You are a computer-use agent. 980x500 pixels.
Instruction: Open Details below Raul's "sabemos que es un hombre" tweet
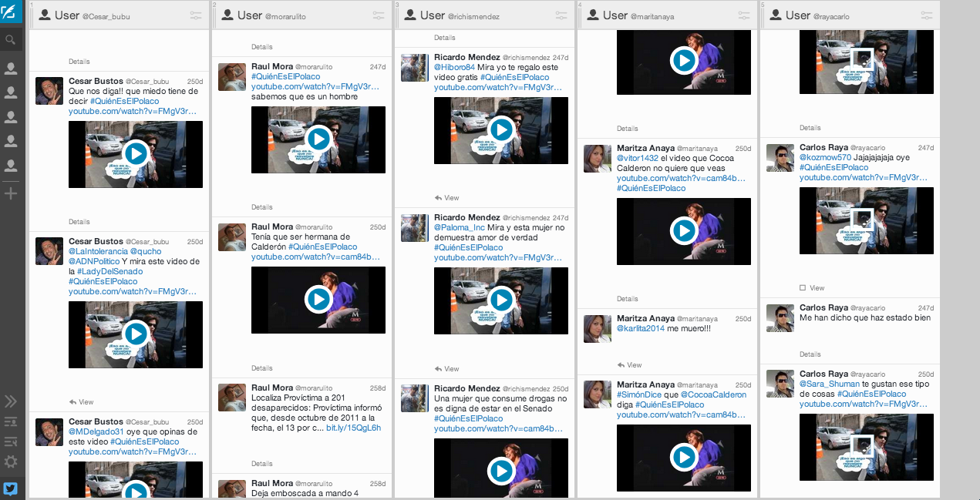point(262,207)
